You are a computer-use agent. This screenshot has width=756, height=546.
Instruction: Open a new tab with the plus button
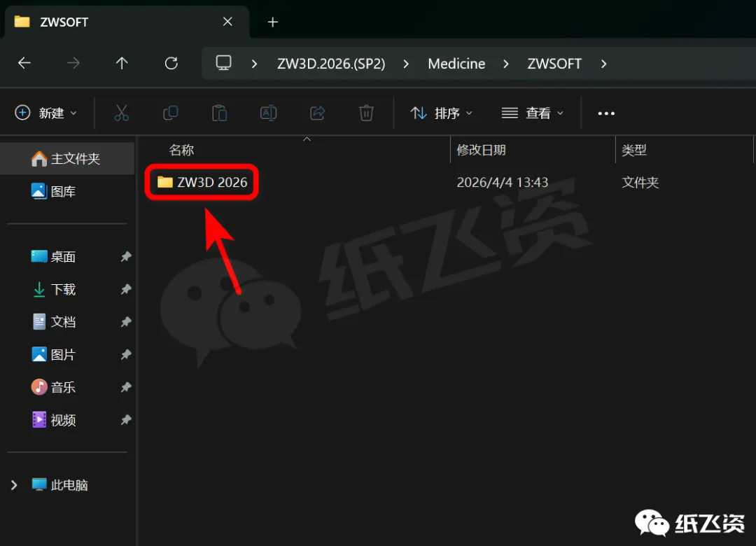point(273,22)
